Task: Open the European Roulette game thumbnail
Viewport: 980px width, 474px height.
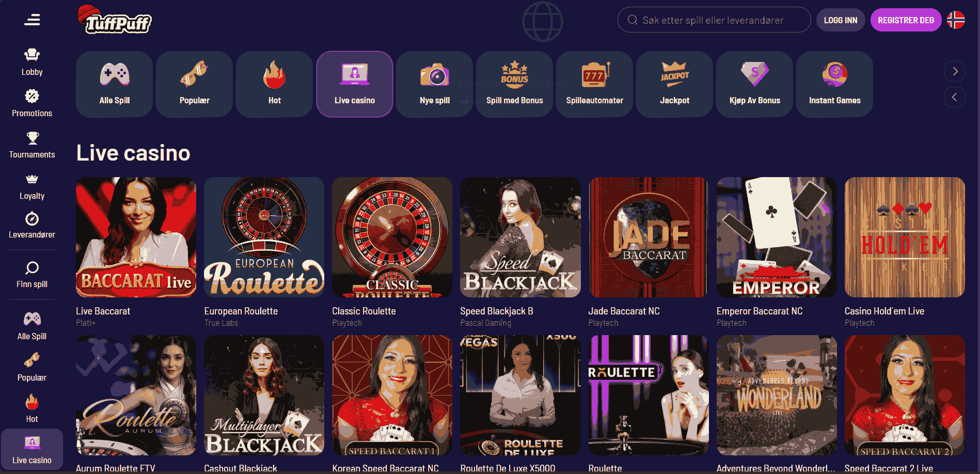Action: tap(264, 237)
